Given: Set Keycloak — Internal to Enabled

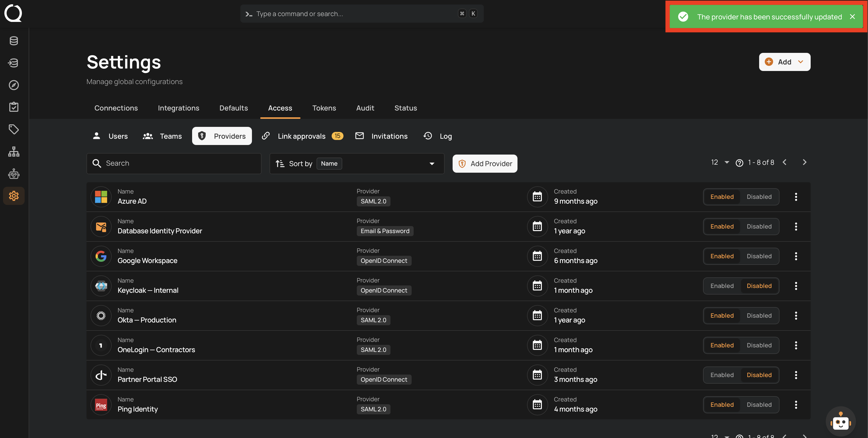Looking at the screenshot, I should tap(722, 286).
